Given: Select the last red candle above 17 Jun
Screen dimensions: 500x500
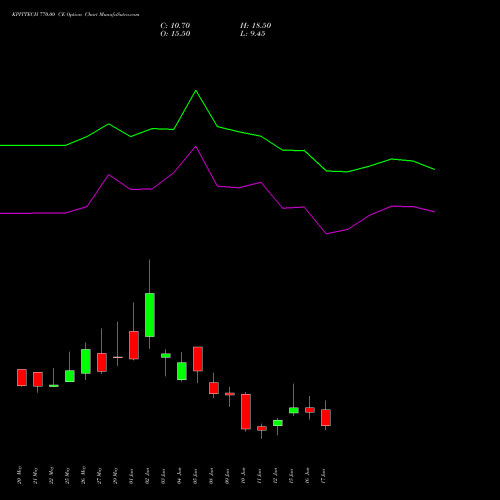Looking at the screenshot, I should tap(326, 417).
